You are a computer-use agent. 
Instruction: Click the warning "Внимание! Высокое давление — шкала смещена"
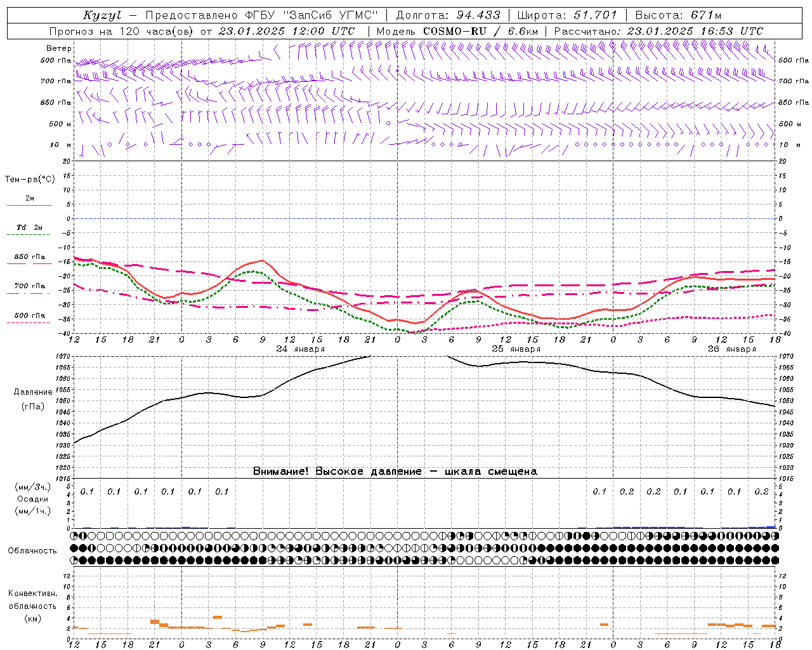(395, 472)
